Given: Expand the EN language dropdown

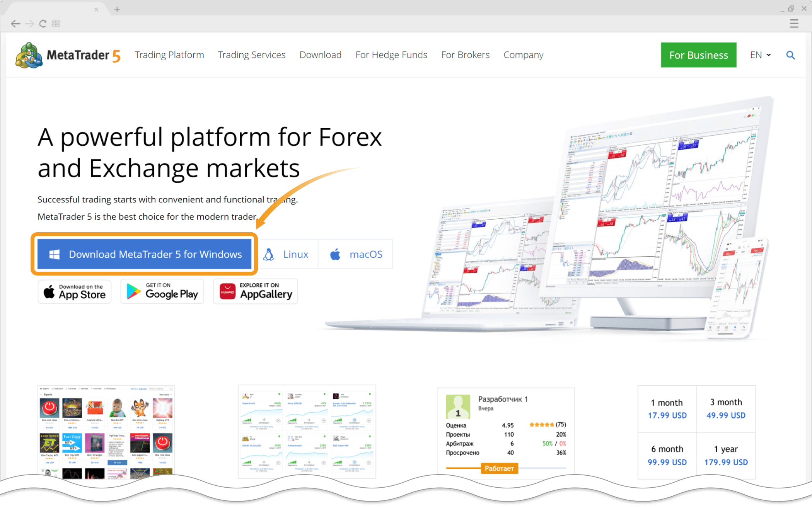Looking at the screenshot, I should 760,55.
